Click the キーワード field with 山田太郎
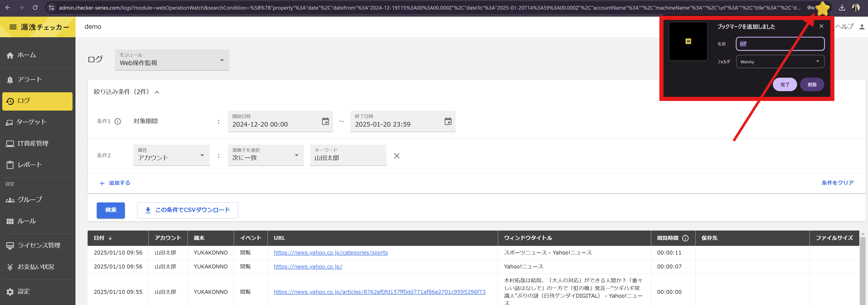 point(348,155)
